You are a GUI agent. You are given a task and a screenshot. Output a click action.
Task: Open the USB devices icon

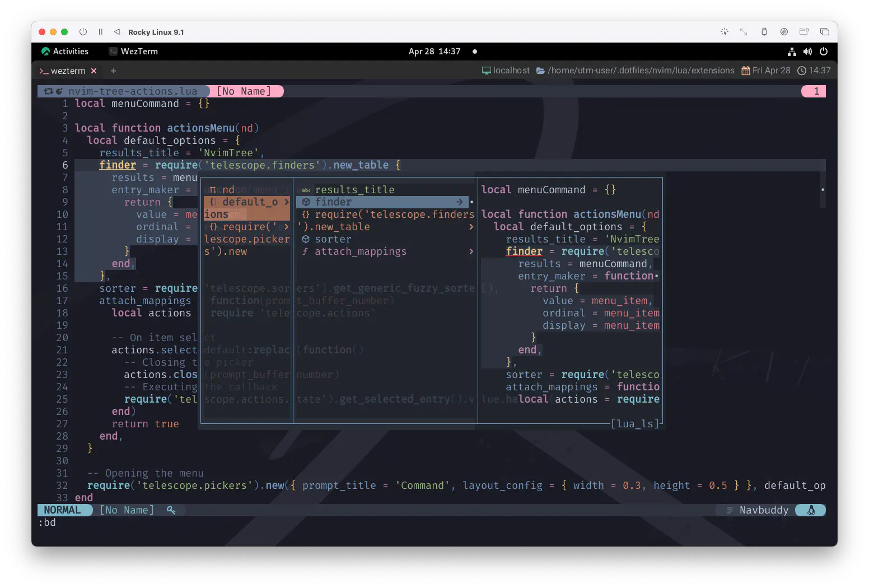764,32
